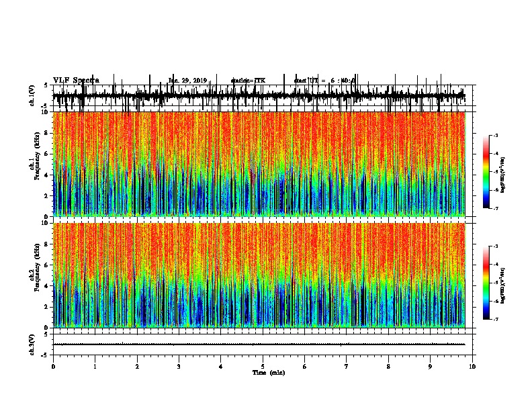Click the ch.3 flat waveform trace

(259, 345)
